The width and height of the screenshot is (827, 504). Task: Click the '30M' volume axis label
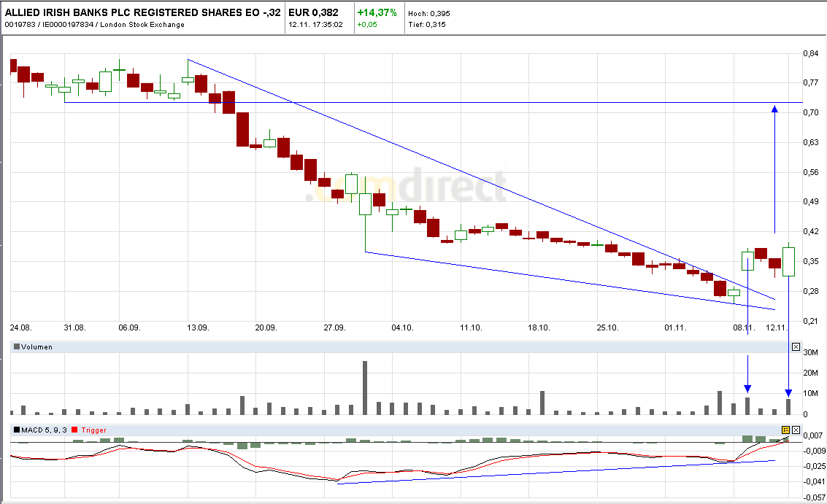click(811, 352)
